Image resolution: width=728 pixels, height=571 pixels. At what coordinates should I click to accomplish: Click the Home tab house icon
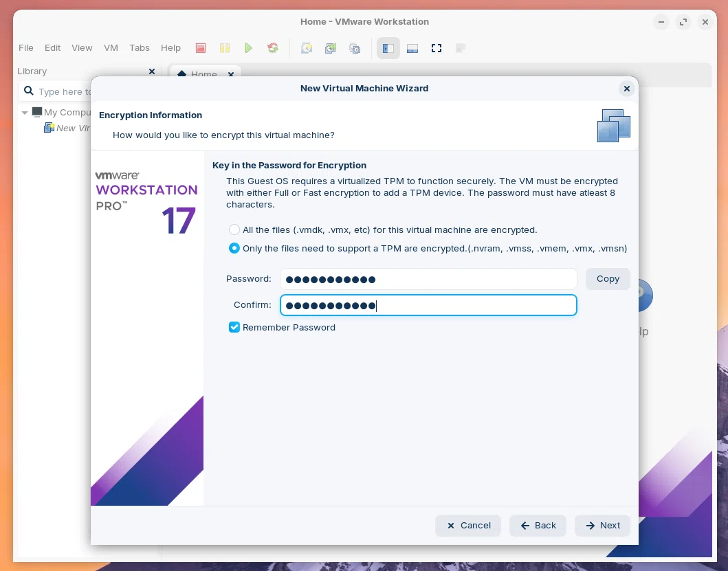(x=182, y=74)
